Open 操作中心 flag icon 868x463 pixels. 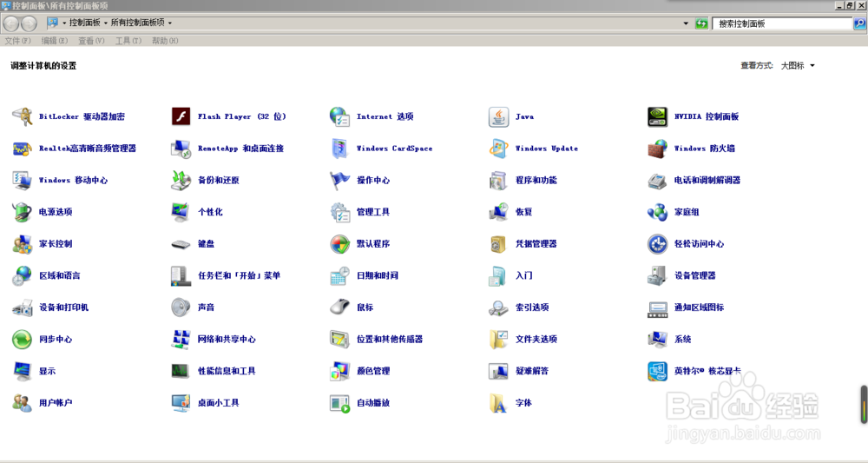click(x=339, y=181)
